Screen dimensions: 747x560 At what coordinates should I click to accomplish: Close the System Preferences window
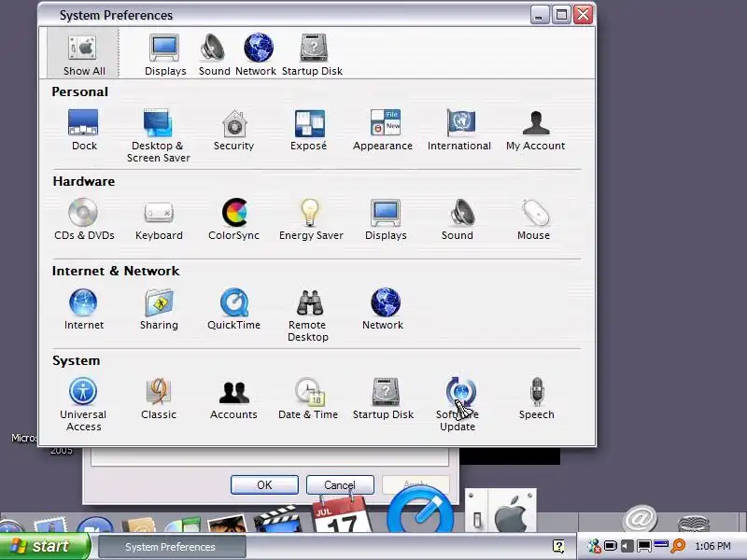pyautogui.click(x=583, y=15)
